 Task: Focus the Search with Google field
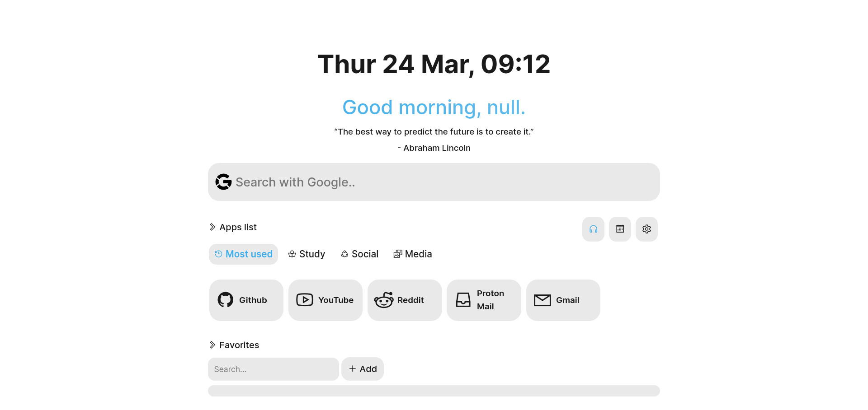pos(434,182)
